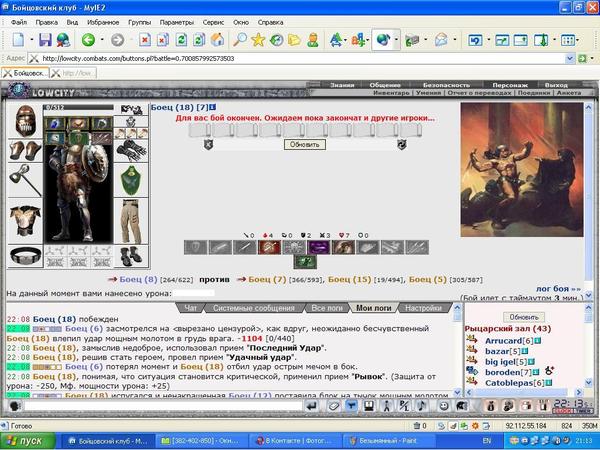The height and width of the screenshot is (450, 600).
Task: Click the History globe-clock toolbar icon
Action: pos(276,40)
